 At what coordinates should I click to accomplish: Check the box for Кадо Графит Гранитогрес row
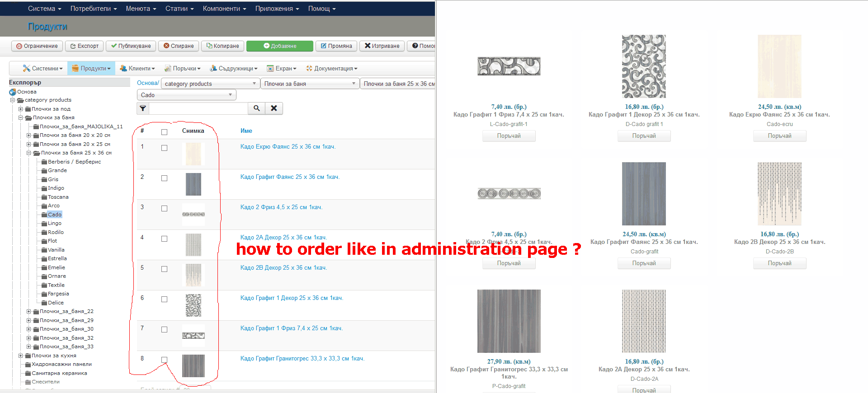164,360
